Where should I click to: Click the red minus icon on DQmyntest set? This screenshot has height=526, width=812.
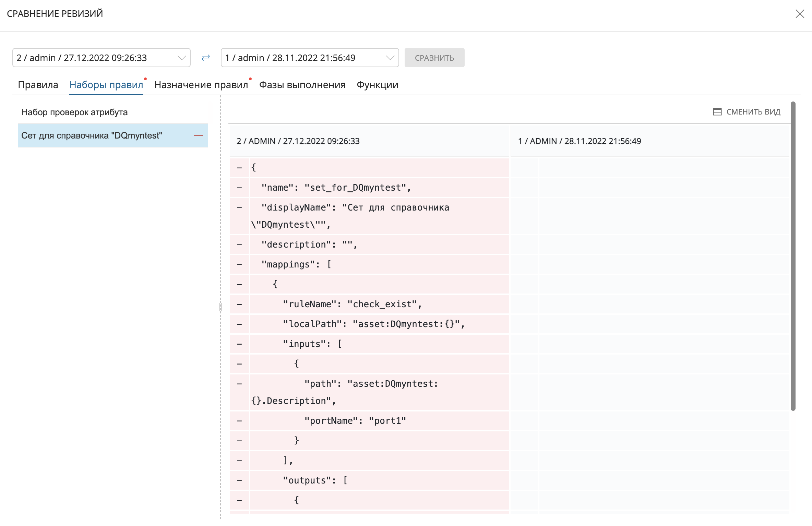pyautogui.click(x=198, y=135)
